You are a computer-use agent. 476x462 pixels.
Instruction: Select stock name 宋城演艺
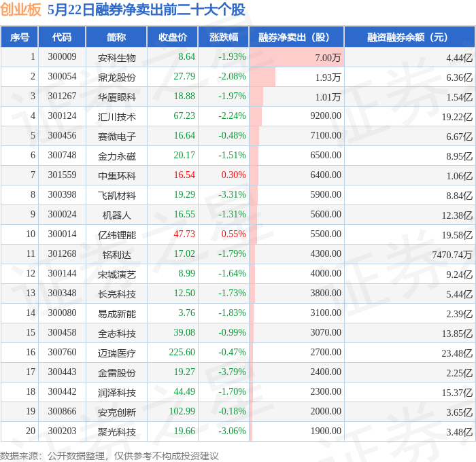click(x=116, y=274)
